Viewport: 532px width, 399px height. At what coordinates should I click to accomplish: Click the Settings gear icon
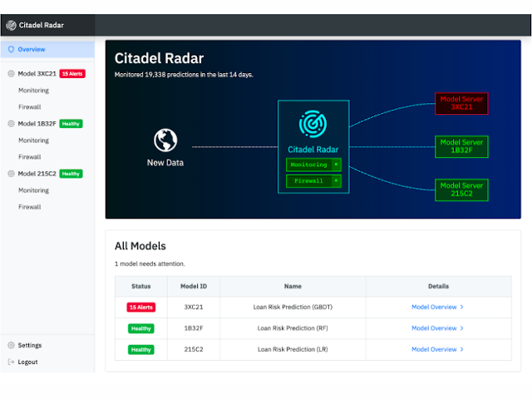click(x=11, y=345)
